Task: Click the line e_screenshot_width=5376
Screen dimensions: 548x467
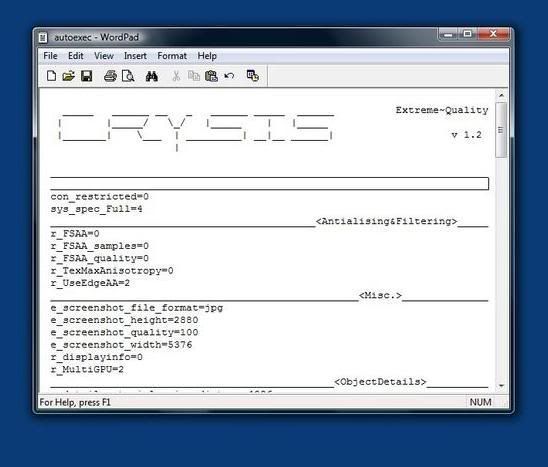Action: click(121, 345)
